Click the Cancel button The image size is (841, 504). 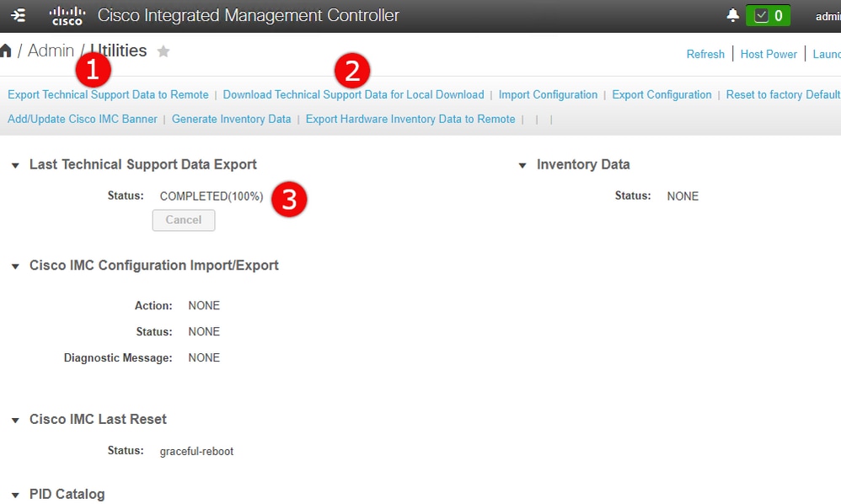[x=184, y=220]
